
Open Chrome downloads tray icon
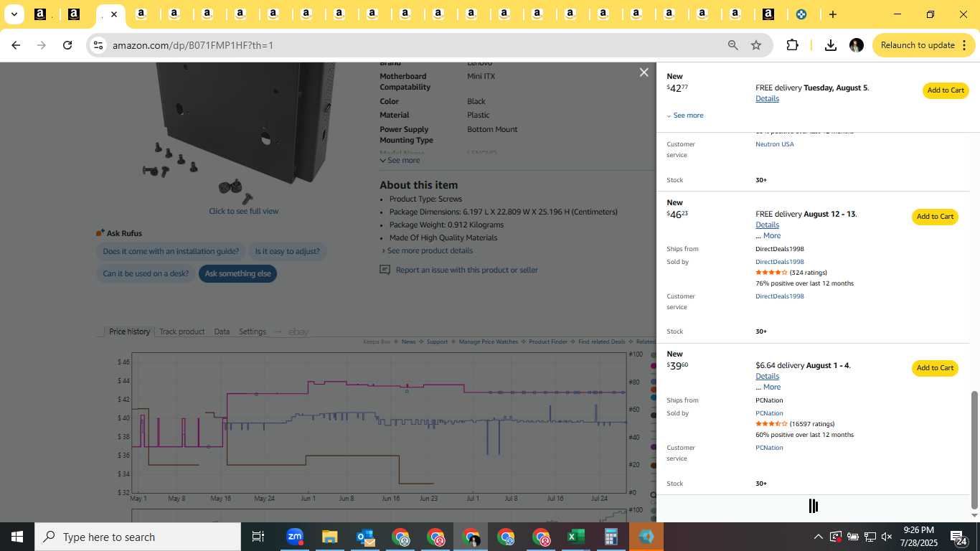830,45
